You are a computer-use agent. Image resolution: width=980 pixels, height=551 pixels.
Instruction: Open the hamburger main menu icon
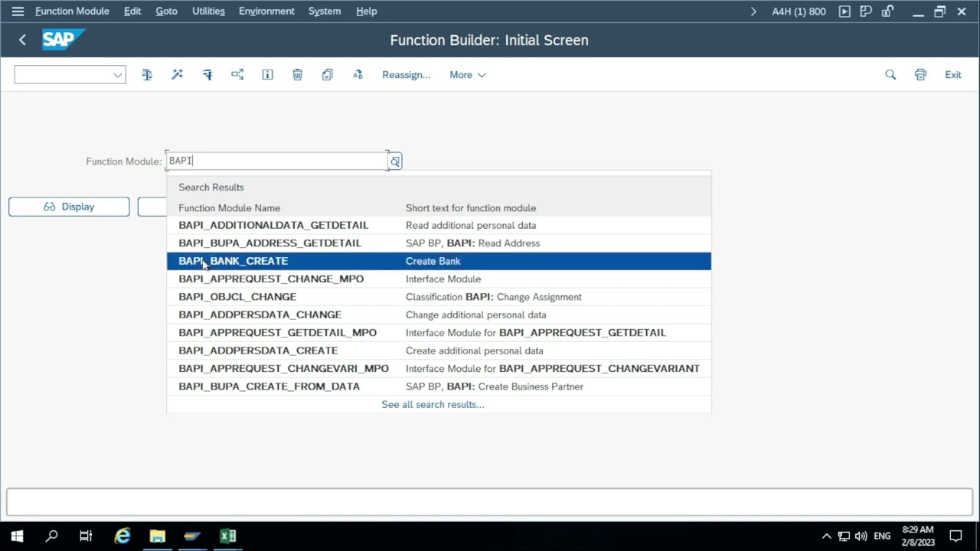18,11
